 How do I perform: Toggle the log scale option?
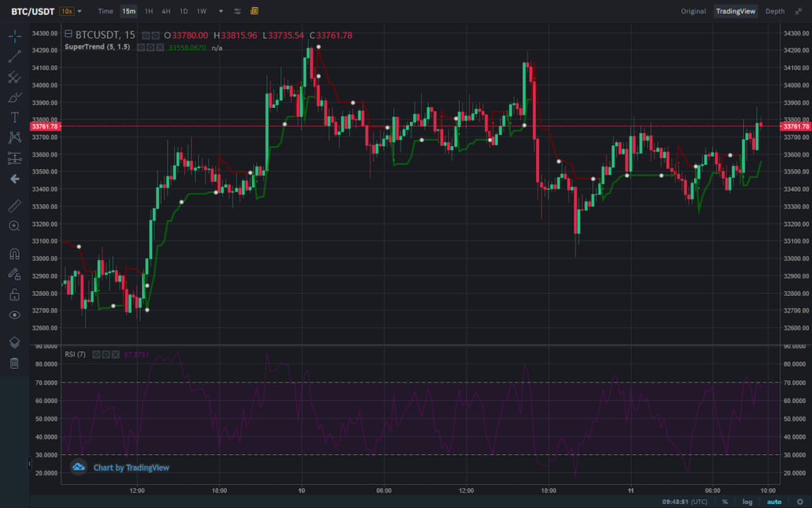[747, 502]
